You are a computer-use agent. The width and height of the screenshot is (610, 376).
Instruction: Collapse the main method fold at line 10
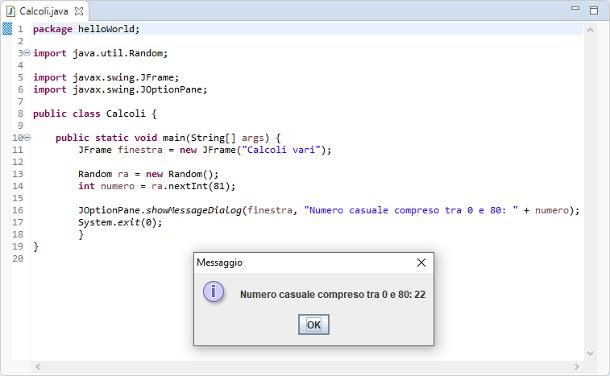27,137
